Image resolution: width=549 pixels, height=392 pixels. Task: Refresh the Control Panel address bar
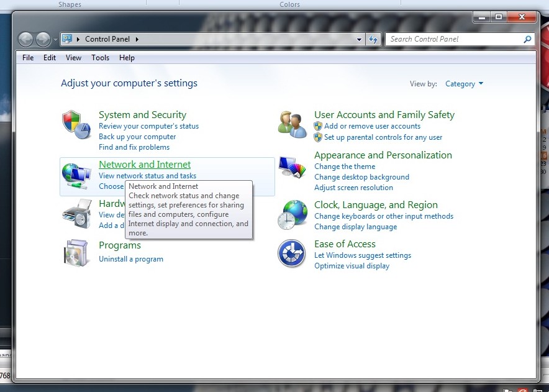pyautogui.click(x=373, y=39)
